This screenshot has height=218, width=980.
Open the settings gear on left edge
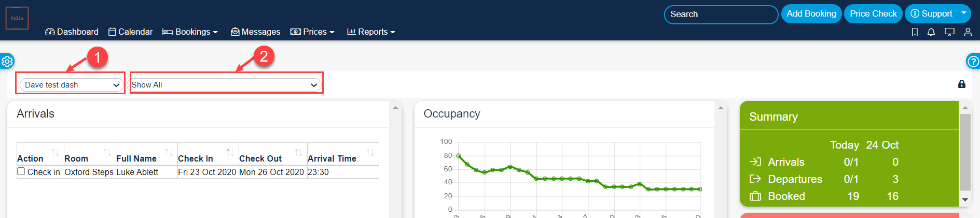coord(7,62)
